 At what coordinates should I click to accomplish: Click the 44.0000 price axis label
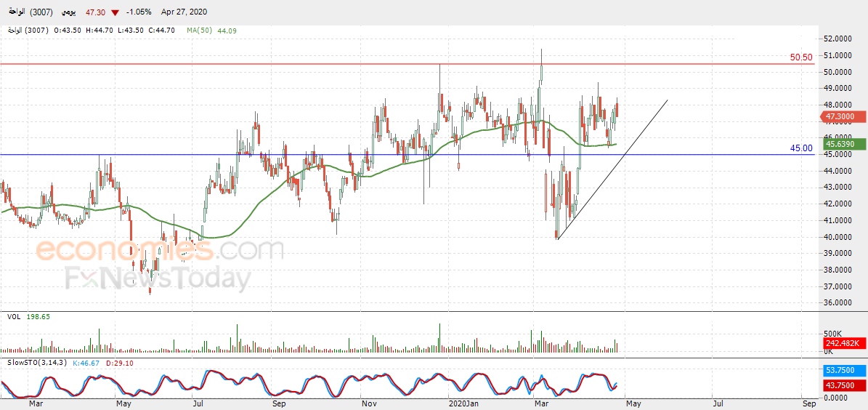(837, 171)
